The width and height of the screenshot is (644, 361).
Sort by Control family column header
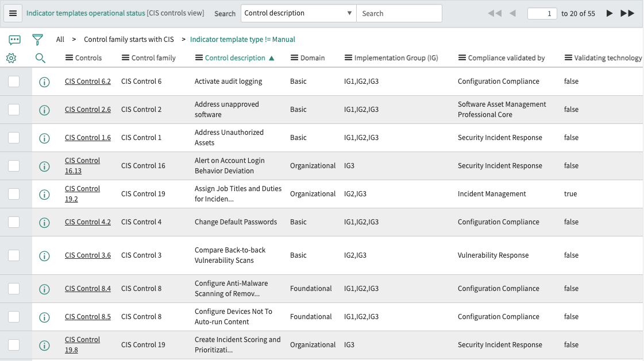tap(153, 58)
